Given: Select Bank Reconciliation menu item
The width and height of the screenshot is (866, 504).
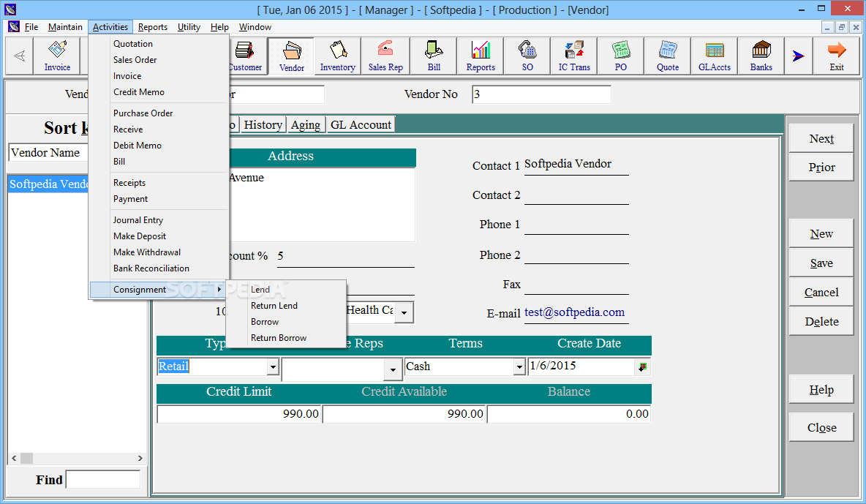Looking at the screenshot, I should (159, 268).
